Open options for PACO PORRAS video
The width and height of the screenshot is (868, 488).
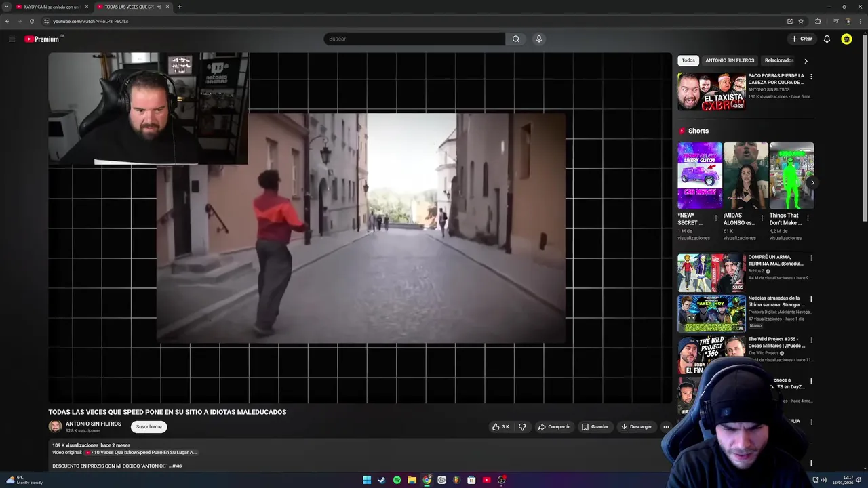tap(811, 77)
